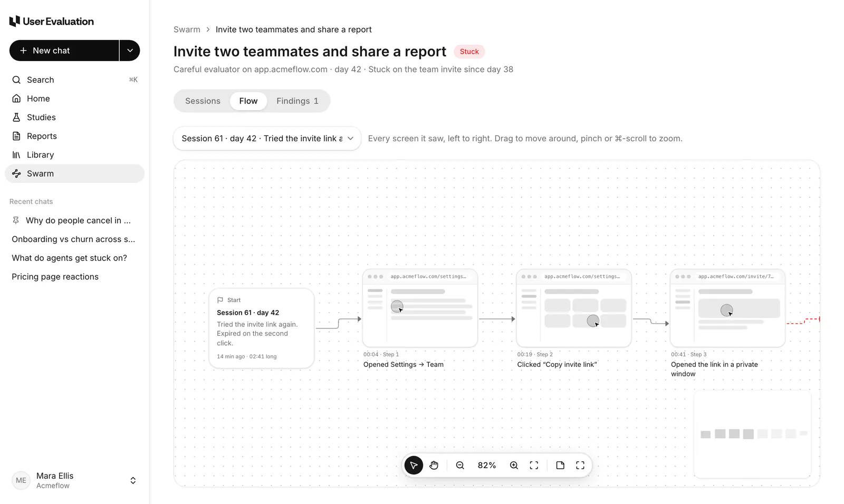The width and height of the screenshot is (844, 504).
Task: Activate the hand pan tool
Action: [434, 465]
